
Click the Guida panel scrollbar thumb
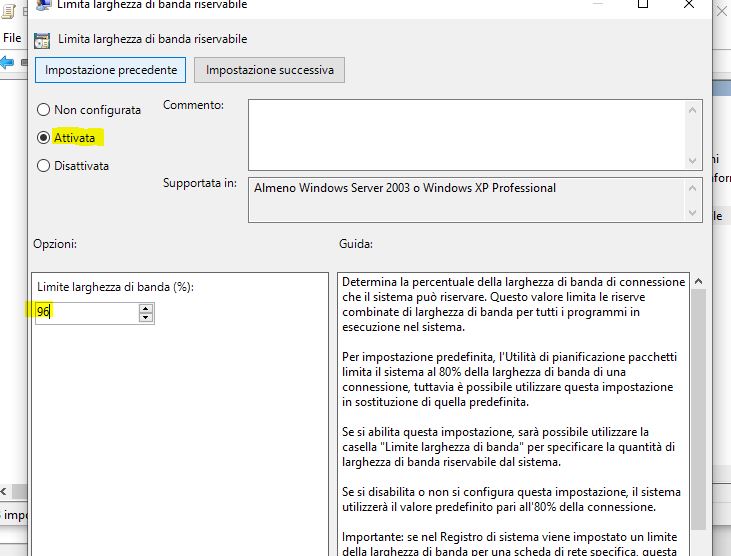pos(698,400)
